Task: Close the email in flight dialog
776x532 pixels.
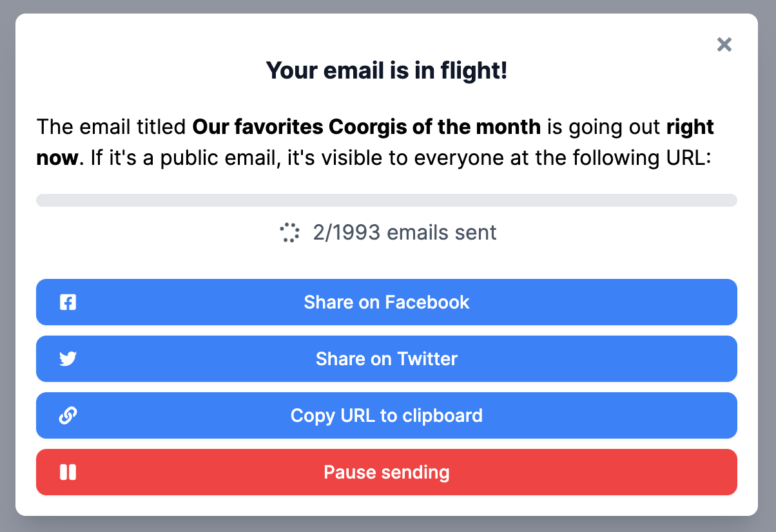Action: [724, 44]
